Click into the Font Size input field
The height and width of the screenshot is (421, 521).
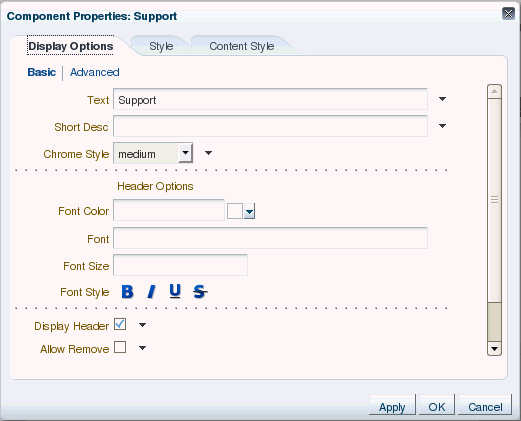point(180,265)
